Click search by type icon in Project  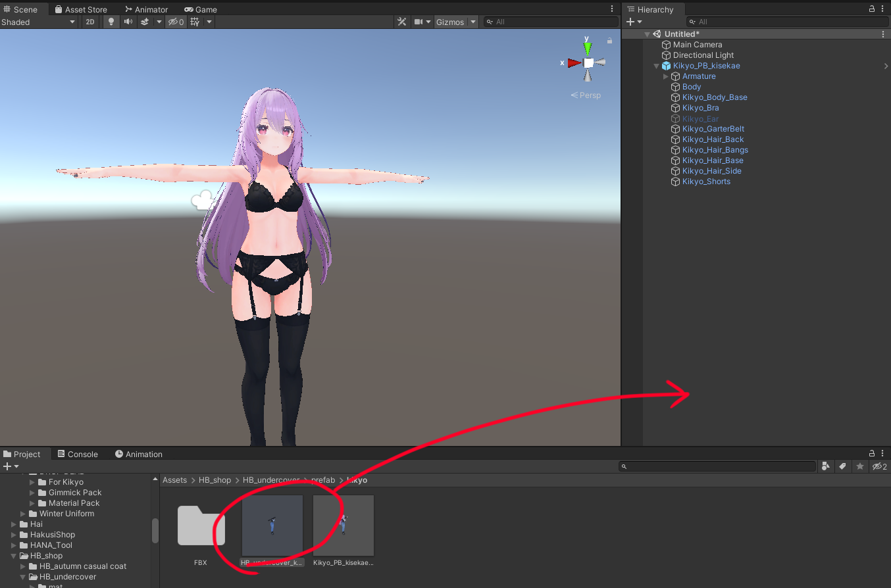pos(827,466)
